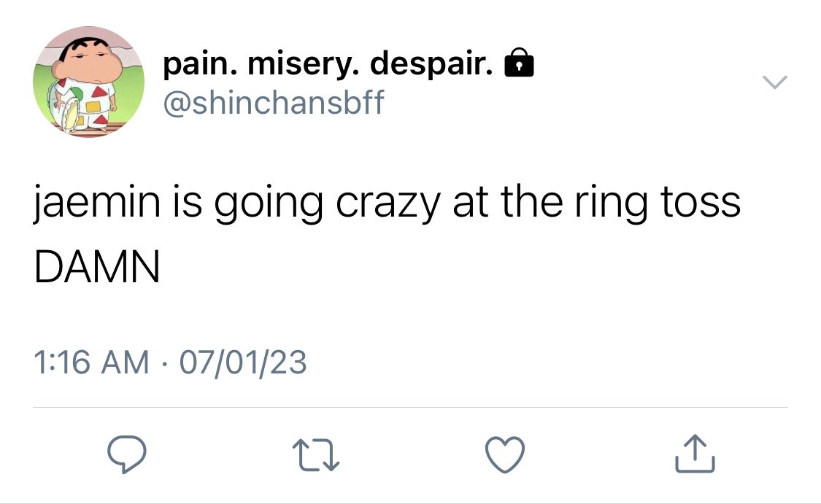821x504 pixels.
Task: Click the word DAMN in the tweet
Action: tap(97, 266)
